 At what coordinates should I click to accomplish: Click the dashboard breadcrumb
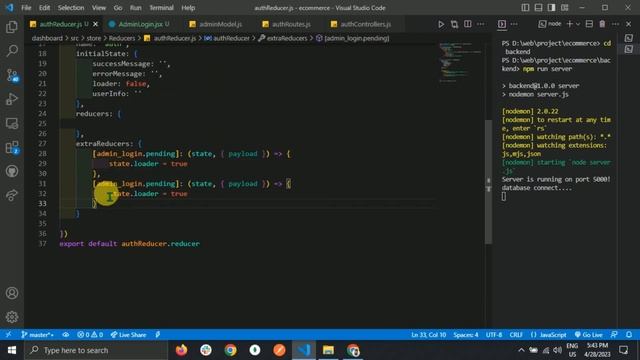[x=47, y=38]
